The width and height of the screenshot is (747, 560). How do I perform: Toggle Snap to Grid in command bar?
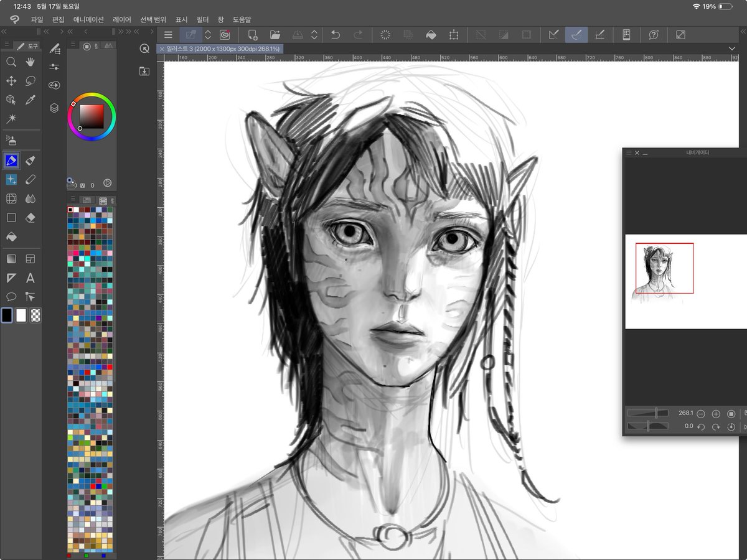(599, 35)
